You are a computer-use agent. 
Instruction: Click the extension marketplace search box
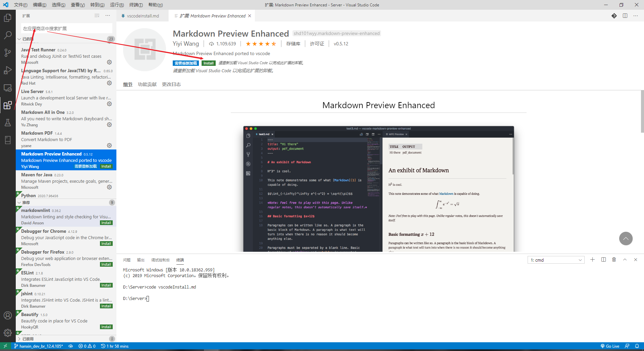[66, 29]
